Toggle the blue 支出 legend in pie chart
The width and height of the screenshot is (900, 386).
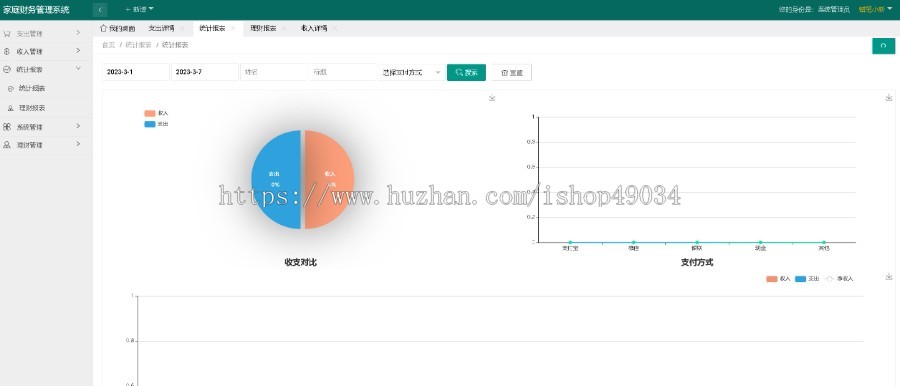156,124
